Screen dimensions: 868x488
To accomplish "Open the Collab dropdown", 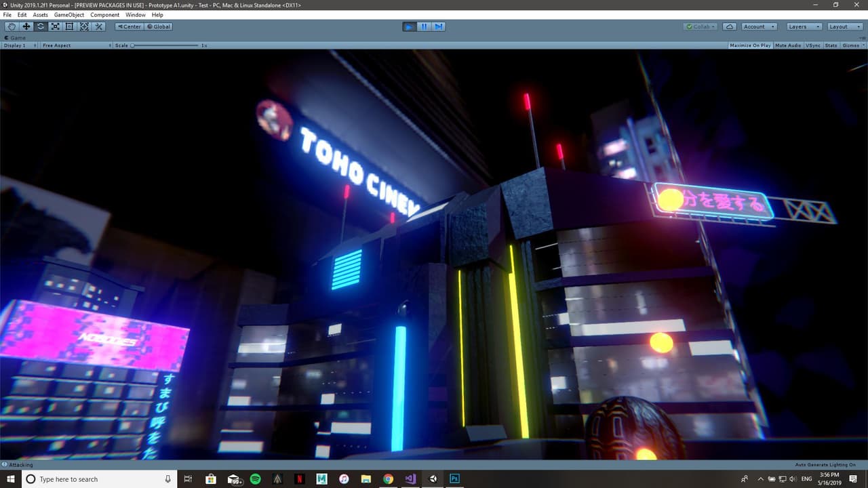I will pyautogui.click(x=701, y=26).
